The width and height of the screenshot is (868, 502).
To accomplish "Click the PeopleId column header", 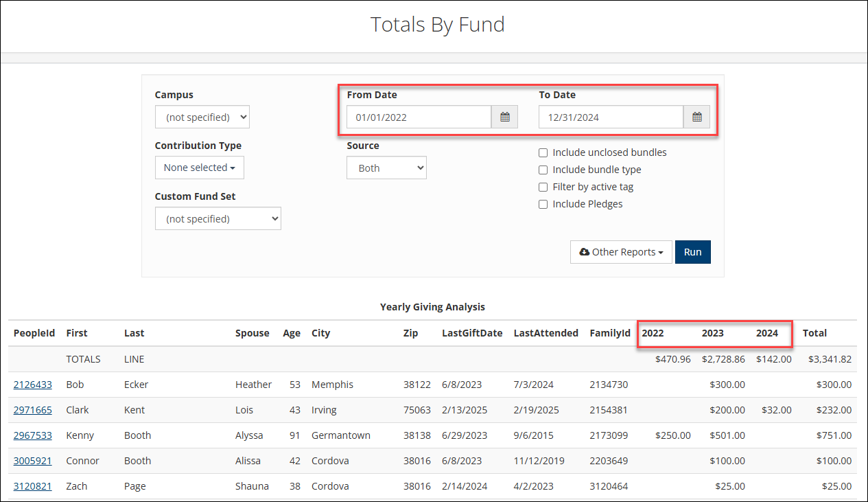I will tap(34, 333).
